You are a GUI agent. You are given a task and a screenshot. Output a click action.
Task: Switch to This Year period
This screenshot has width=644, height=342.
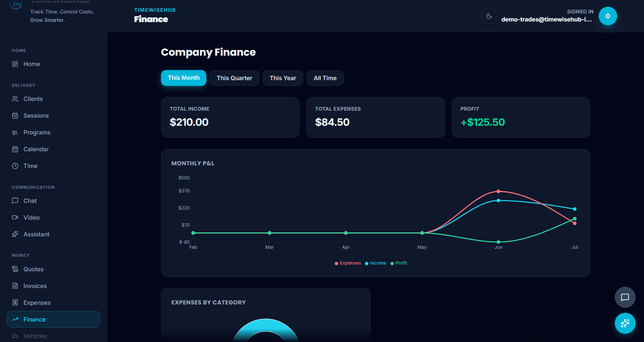(x=283, y=78)
